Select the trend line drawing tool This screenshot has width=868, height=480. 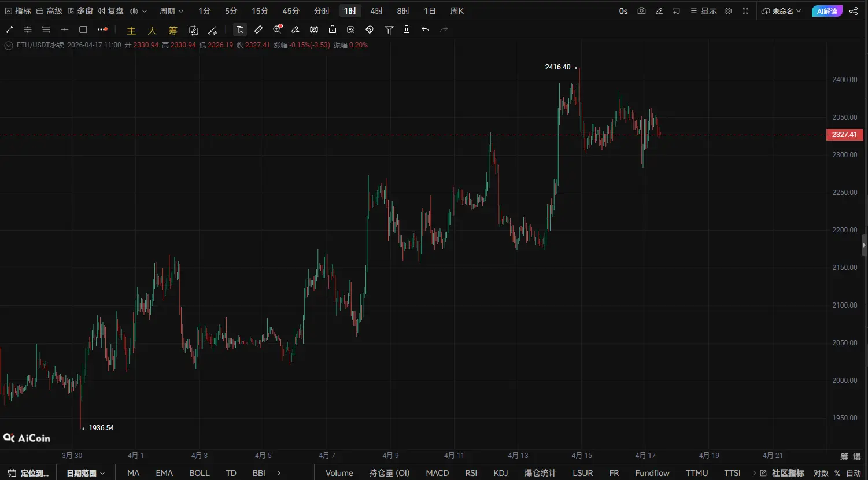tap(9, 29)
